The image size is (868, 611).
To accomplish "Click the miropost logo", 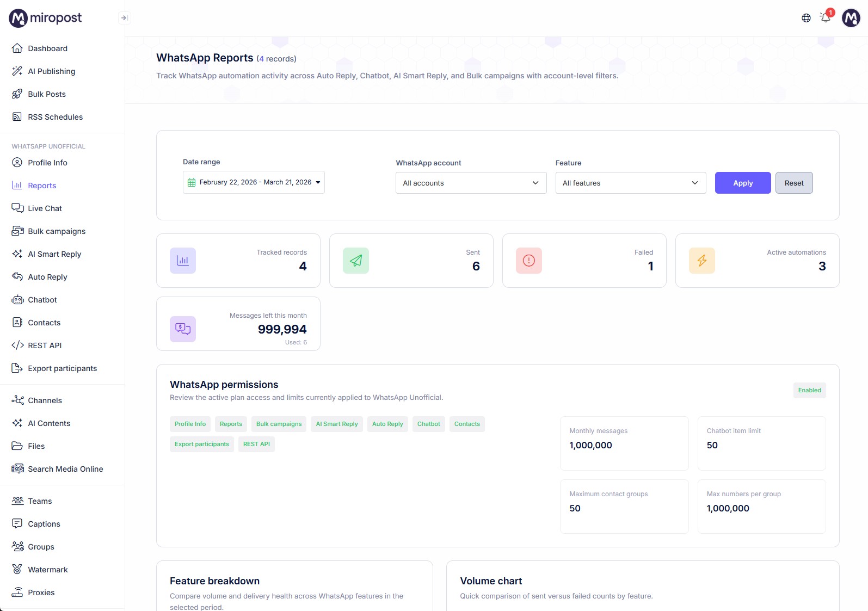I will 46,18.
